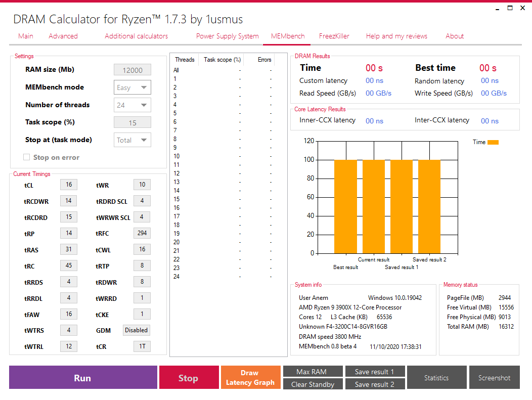Screen dimensions: 532x400
Task: Open the Advanced tab
Action: click(63, 36)
